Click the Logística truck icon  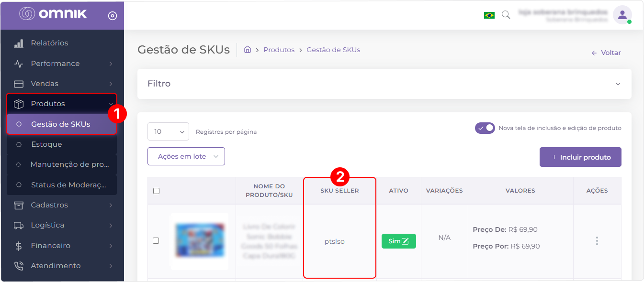(19, 225)
